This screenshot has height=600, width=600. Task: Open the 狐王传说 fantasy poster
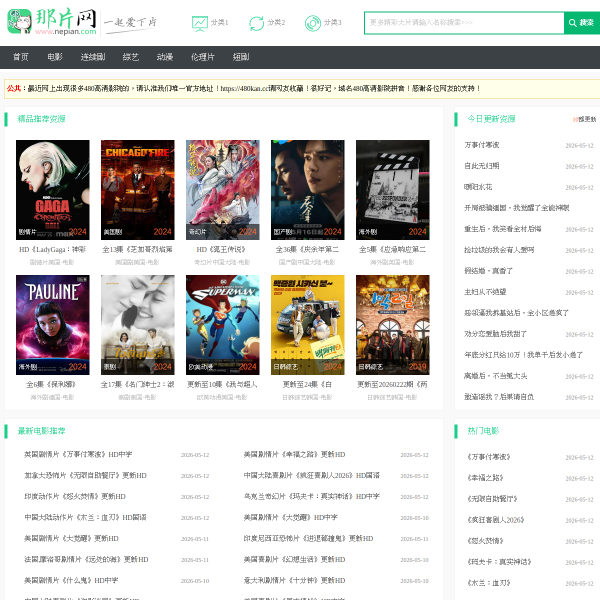(x=223, y=190)
